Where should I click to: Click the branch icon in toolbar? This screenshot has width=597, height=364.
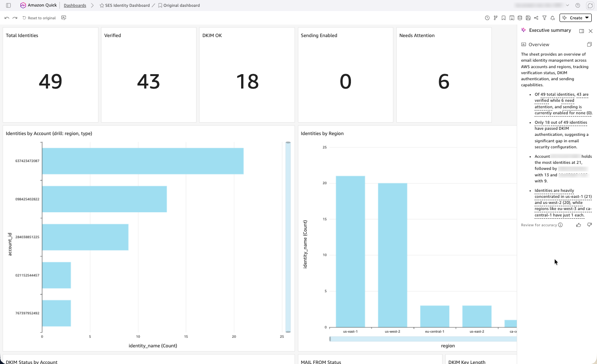click(x=496, y=18)
